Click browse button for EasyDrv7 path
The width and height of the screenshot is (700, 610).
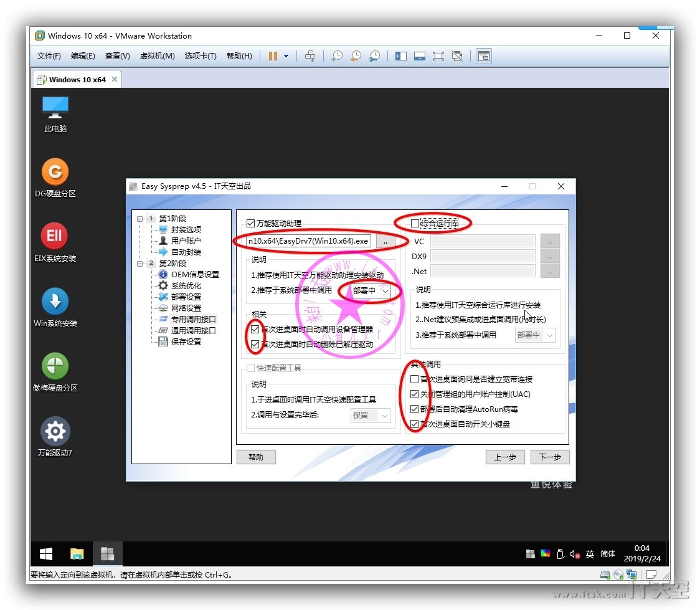(x=385, y=241)
